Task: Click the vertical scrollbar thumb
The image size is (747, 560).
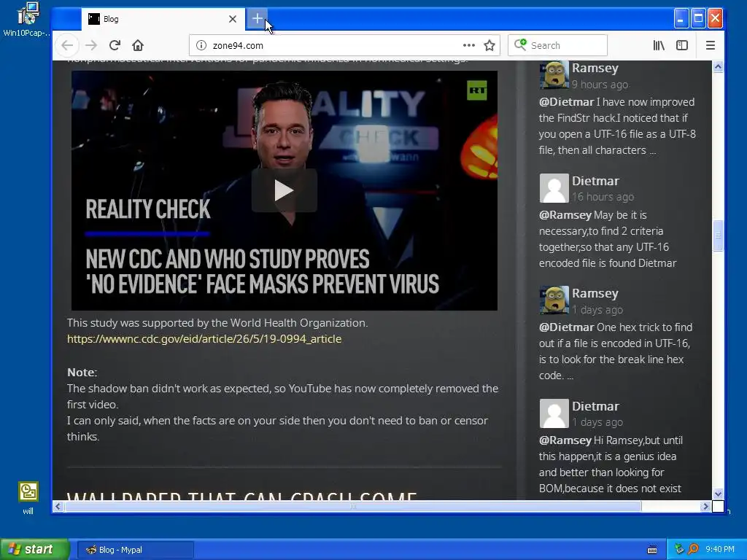Action: [718, 236]
